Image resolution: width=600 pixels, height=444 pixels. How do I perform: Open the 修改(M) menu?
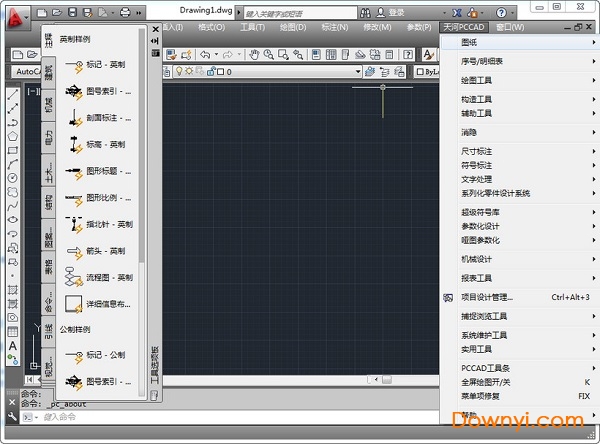click(377, 27)
